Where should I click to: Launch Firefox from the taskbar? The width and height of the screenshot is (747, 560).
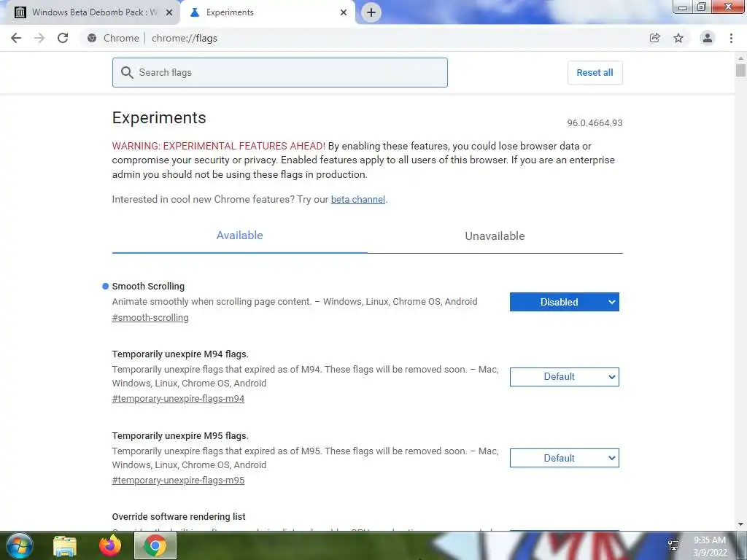(x=110, y=545)
